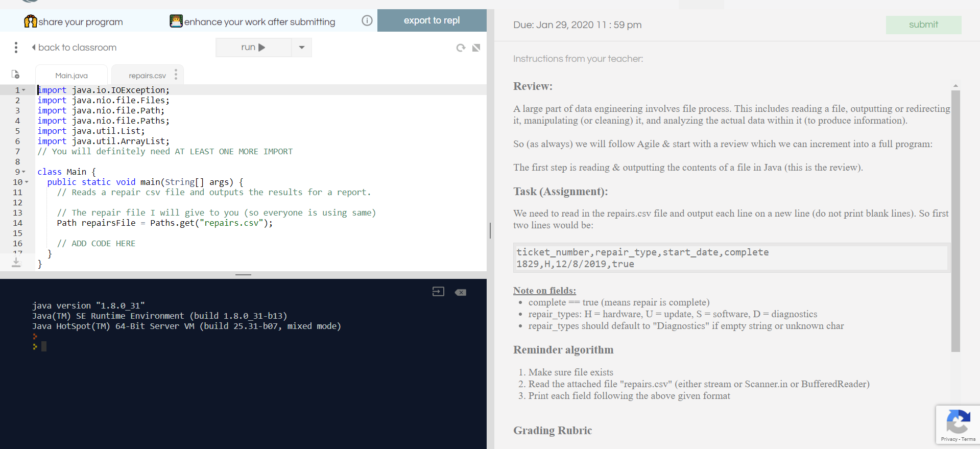The height and width of the screenshot is (449, 980).
Task: Switch to the repairs.csv tab
Action: pyautogui.click(x=147, y=75)
